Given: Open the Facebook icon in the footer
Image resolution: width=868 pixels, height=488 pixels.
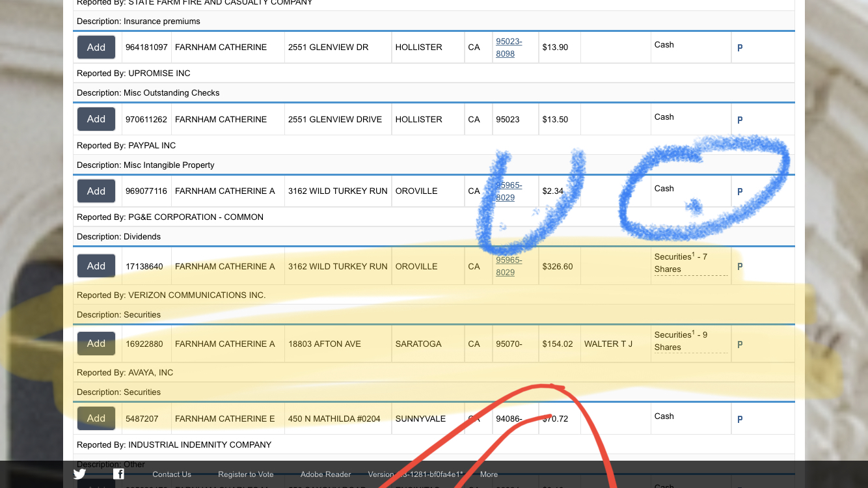Looking at the screenshot, I should tap(118, 474).
